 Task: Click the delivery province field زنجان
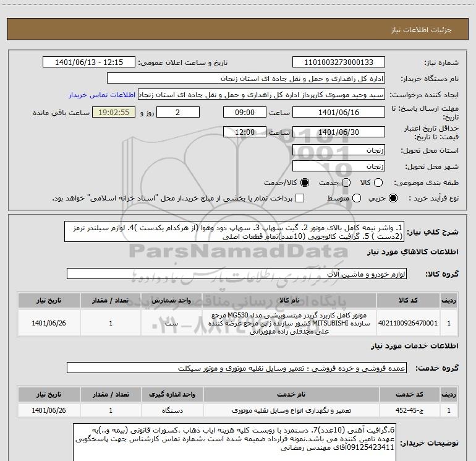pos(339,150)
